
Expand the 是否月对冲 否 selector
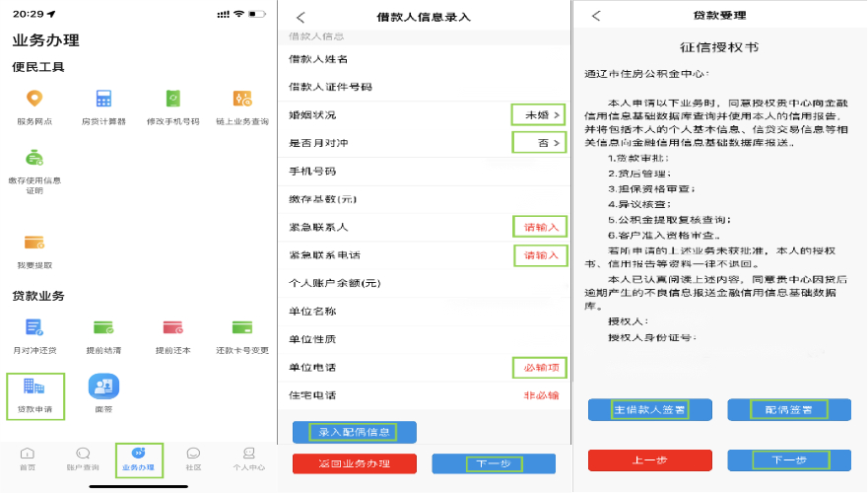tap(541, 143)
